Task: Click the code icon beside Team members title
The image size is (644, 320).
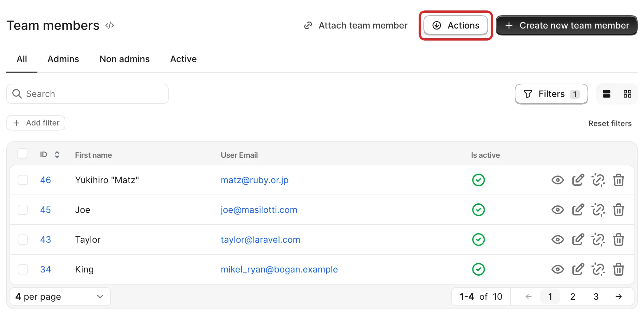Action: 110,25
